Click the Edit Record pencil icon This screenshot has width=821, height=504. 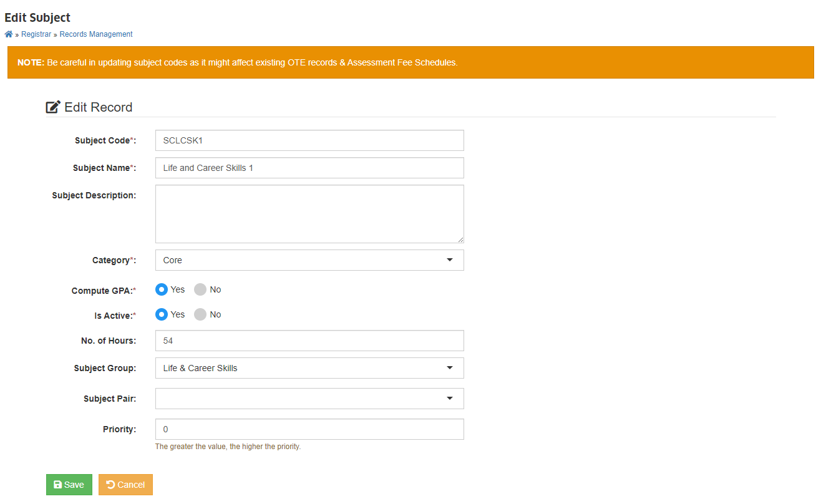pyautogui.click(x=53, y=107)
